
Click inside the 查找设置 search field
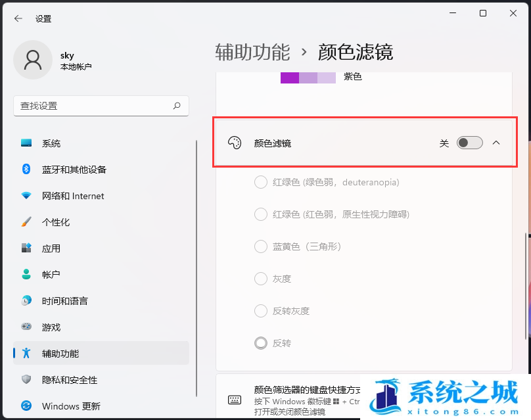click(x=99, y=106)
